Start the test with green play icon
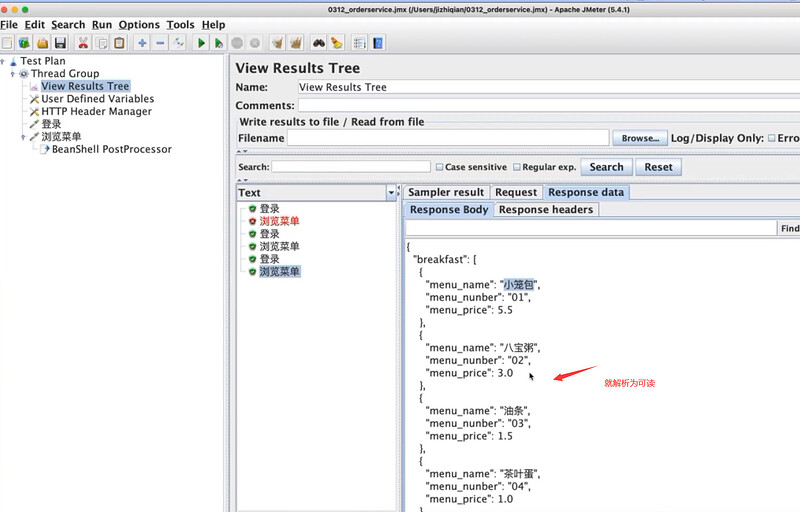800x512 pixels. coord(201,43)
